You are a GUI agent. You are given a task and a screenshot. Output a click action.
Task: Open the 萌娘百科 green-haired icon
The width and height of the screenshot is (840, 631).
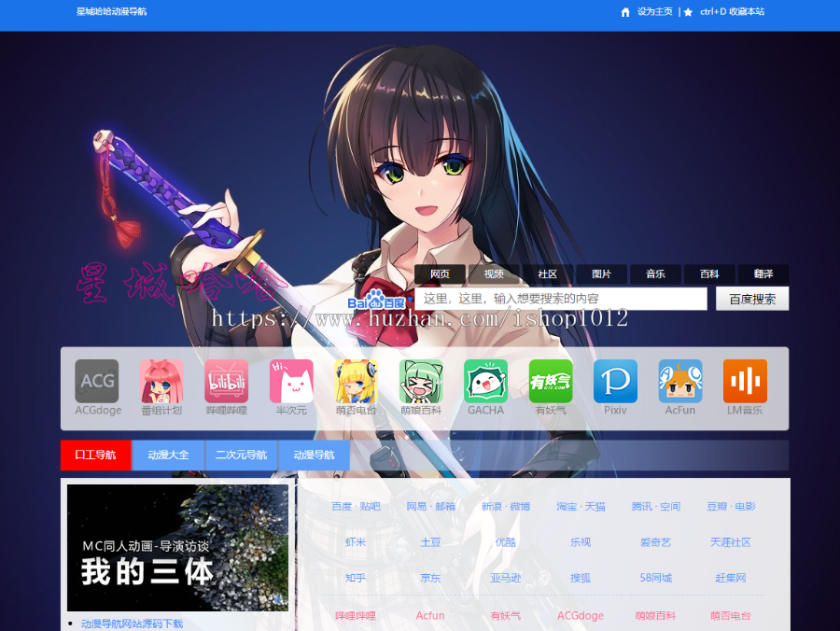point(421,381)
